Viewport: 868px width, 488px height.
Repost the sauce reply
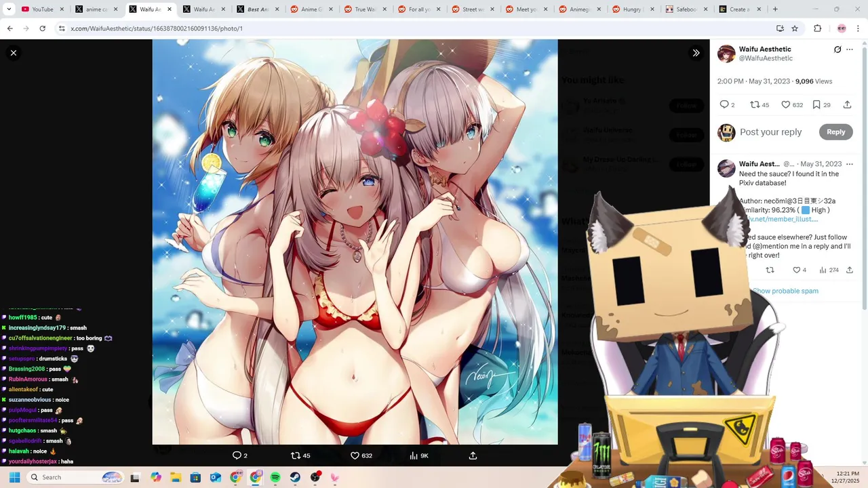click(770, 270)
